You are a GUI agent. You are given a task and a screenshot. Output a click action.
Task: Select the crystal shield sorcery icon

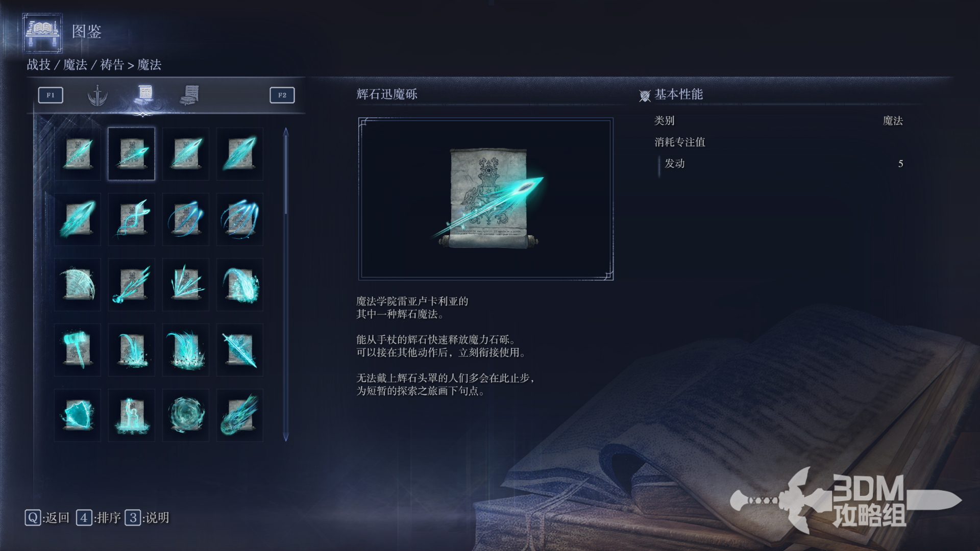coord(78,415)
